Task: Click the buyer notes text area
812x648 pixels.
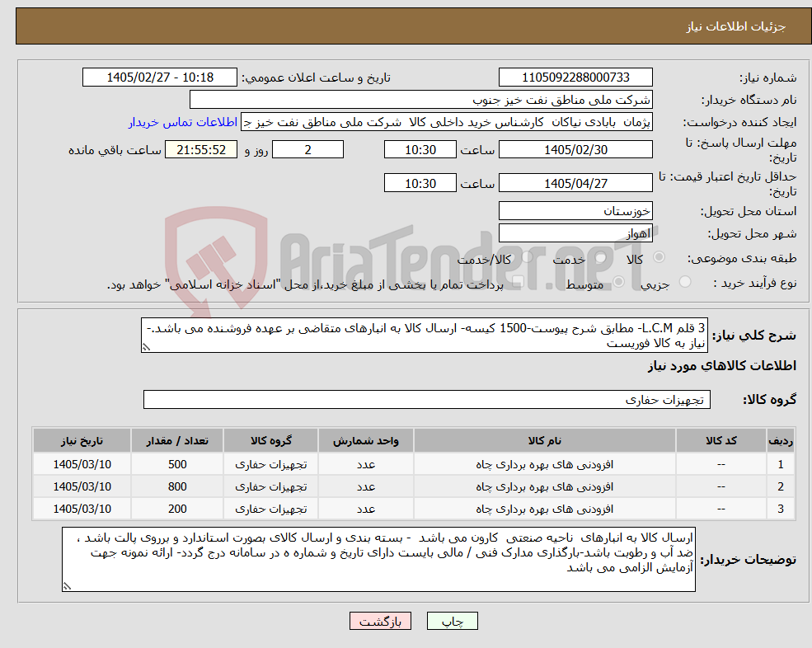Action: [378, 560]
